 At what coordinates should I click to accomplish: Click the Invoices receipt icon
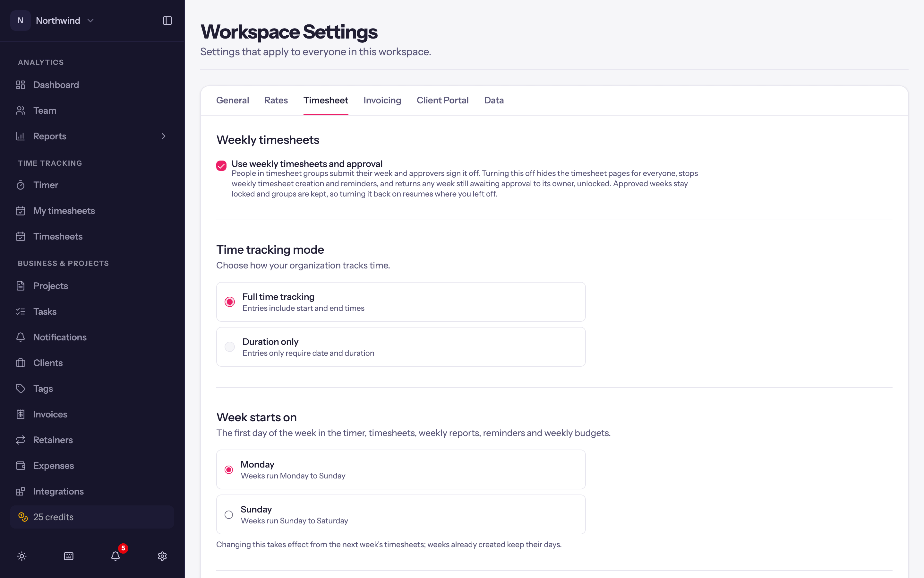point(21,414)
